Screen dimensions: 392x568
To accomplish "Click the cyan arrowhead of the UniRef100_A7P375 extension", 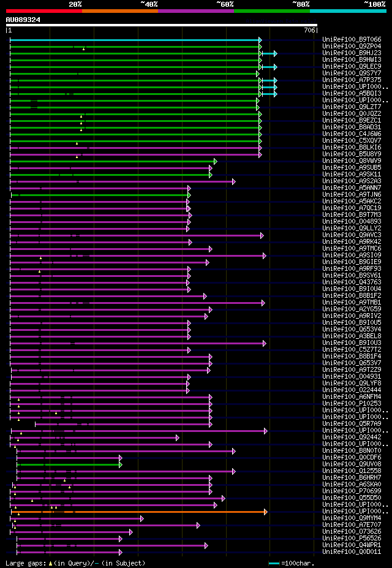I will 276,80.
